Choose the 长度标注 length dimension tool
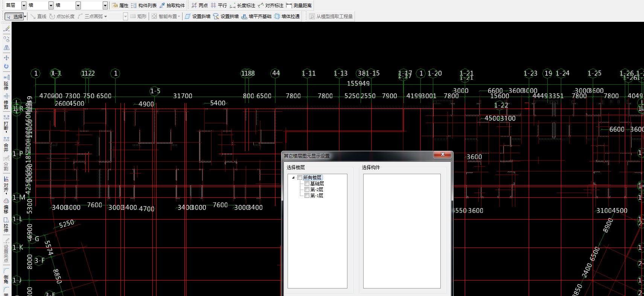Screen dimensions: 644x296 tap(242, 5)
